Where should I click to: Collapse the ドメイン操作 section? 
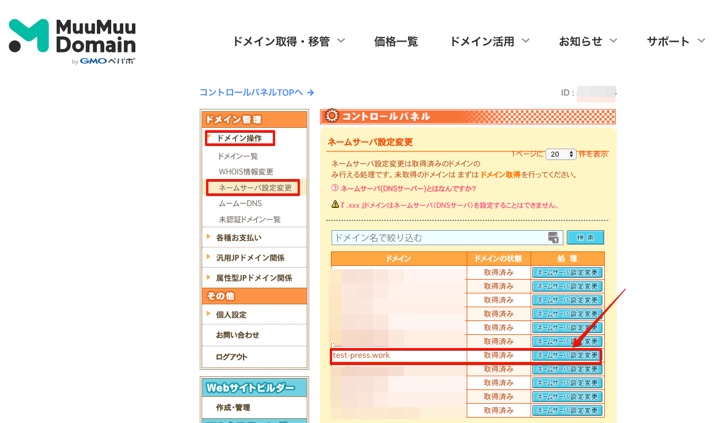240,138
